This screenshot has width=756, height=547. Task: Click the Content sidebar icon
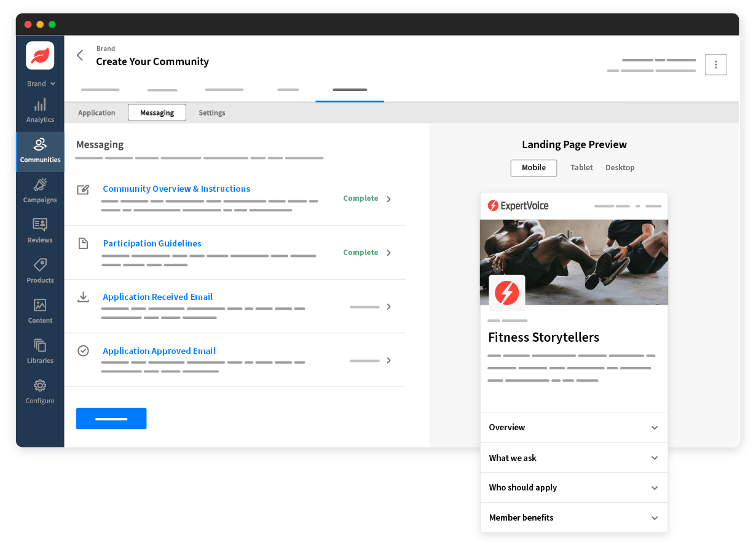pyautogui.click(x=39, y=310)
